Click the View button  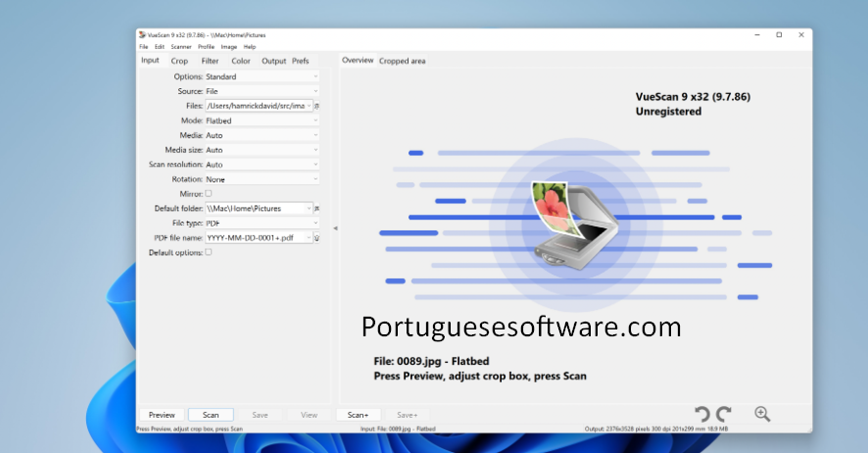click(x=309, y=415)
